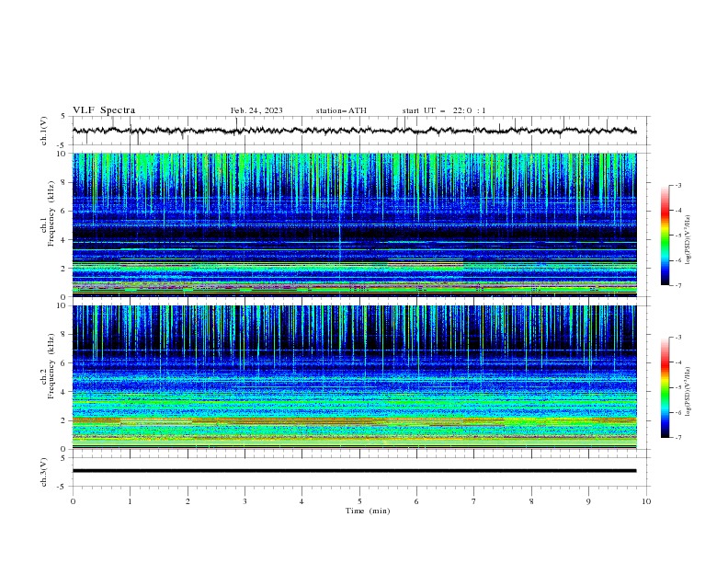The image size is (728, 563).
Task: Click the "ch.1(V)" axis label
Action: (x=44, y=131)
